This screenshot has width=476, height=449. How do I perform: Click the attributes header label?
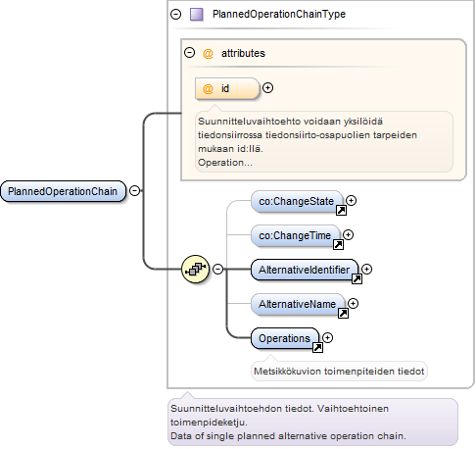(x=243, y=53)
